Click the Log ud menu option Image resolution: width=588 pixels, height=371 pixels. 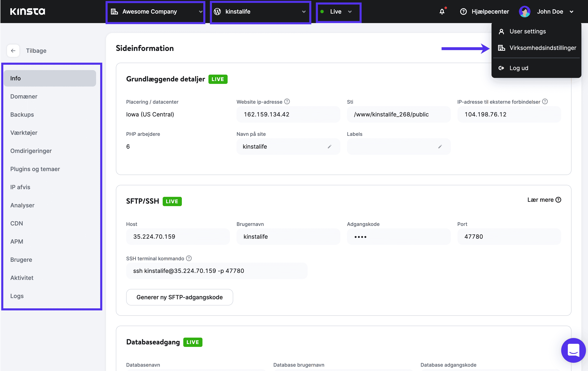[519, 68]
